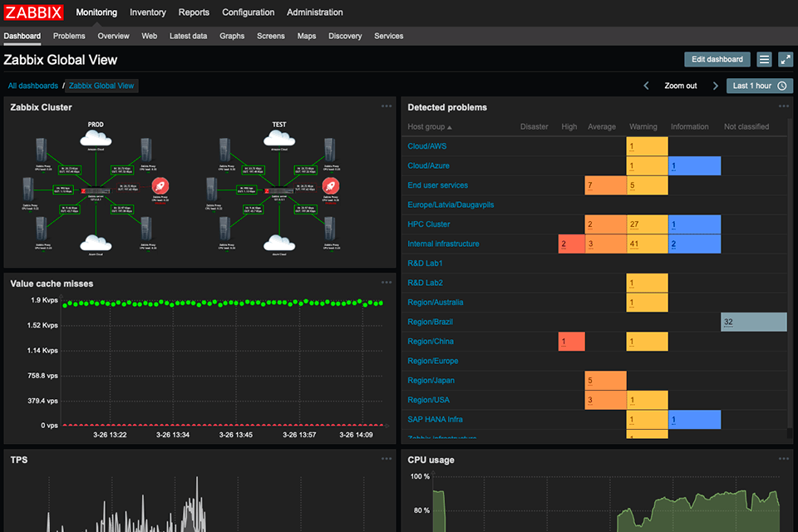
Task: Open the Administration menu
Action: click(x=314, y=12)
